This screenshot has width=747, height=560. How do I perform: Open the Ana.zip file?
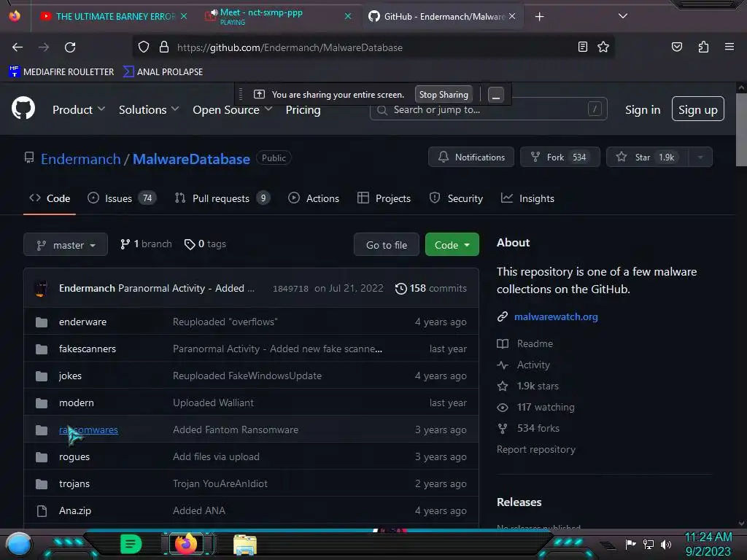[x=75, y=511]
